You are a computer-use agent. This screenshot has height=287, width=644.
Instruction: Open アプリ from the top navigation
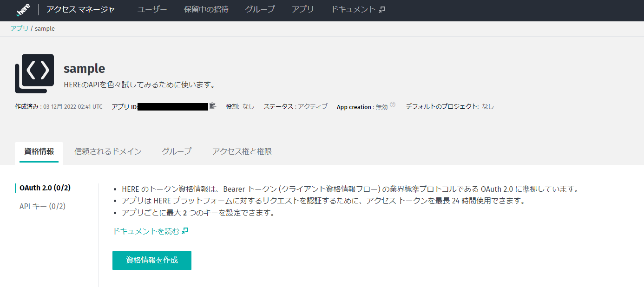(302, 9)
